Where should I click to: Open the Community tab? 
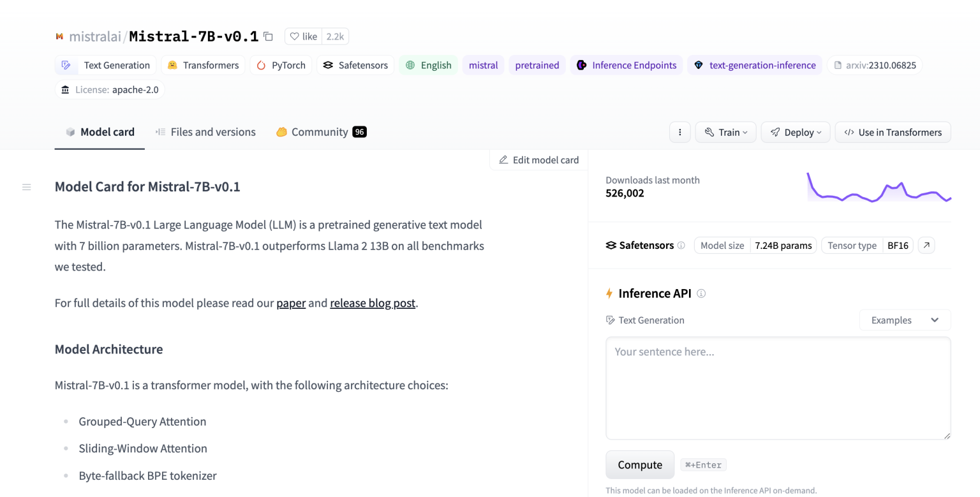320,132
